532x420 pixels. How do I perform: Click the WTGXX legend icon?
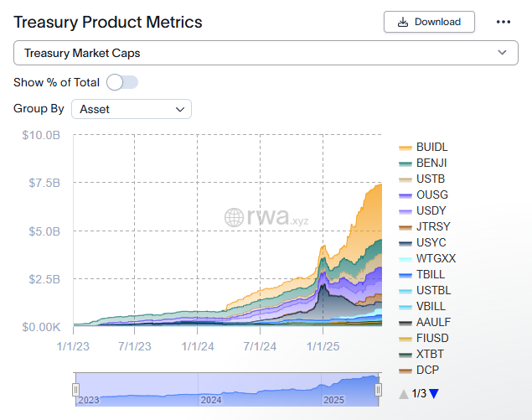[405, 258]
